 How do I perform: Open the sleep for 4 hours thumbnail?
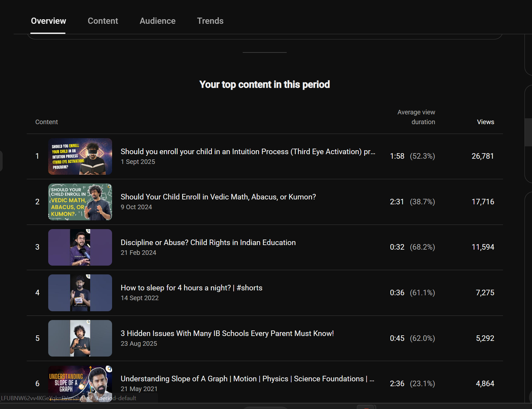coord(80,293)
